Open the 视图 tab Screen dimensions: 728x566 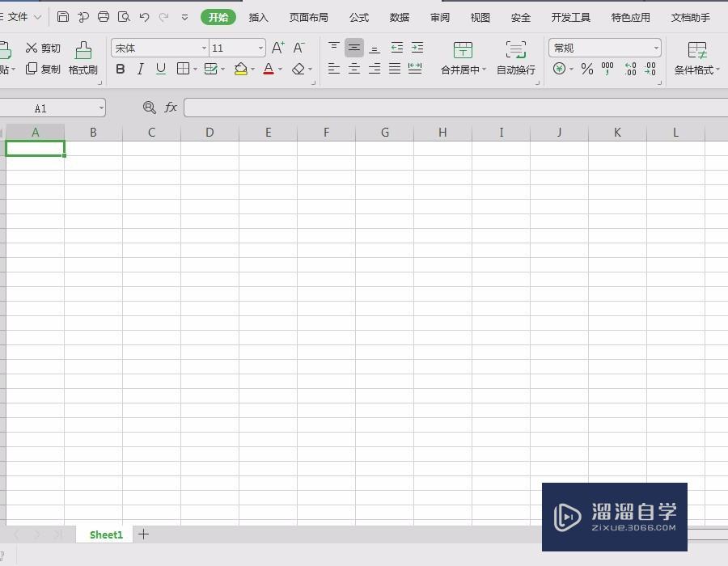click(480, 18)
